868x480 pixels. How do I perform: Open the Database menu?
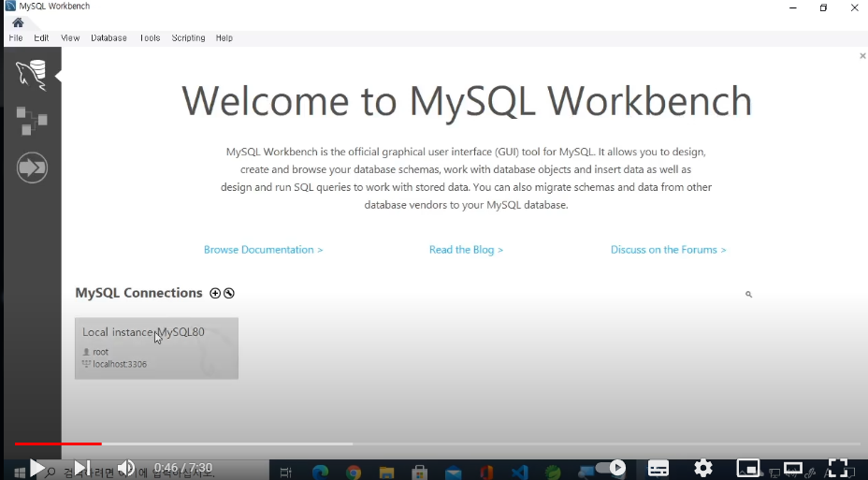coord(109,38)
